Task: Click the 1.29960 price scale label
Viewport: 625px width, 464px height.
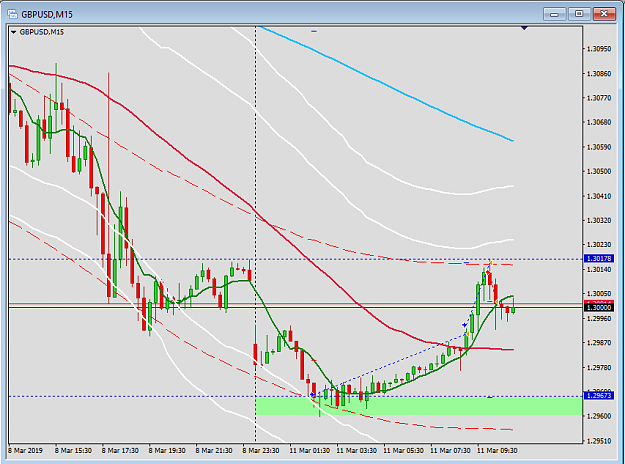Action: click(x=599, y=319)
